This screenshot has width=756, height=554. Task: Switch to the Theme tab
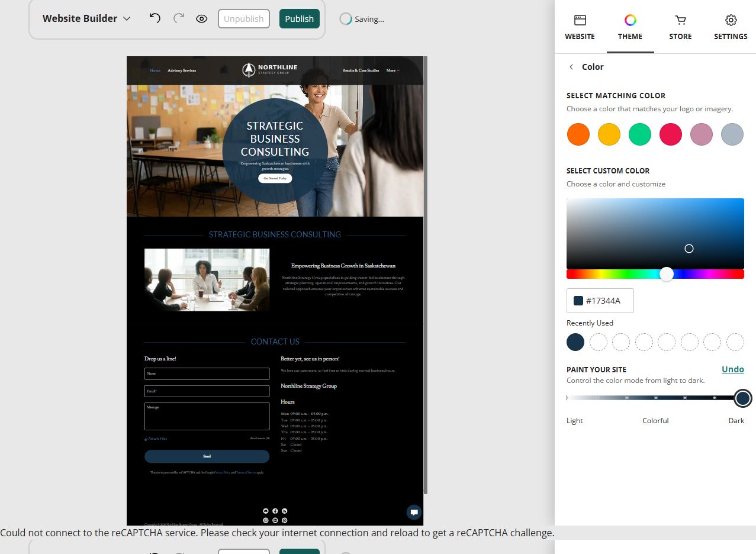(x=630, y=27)
